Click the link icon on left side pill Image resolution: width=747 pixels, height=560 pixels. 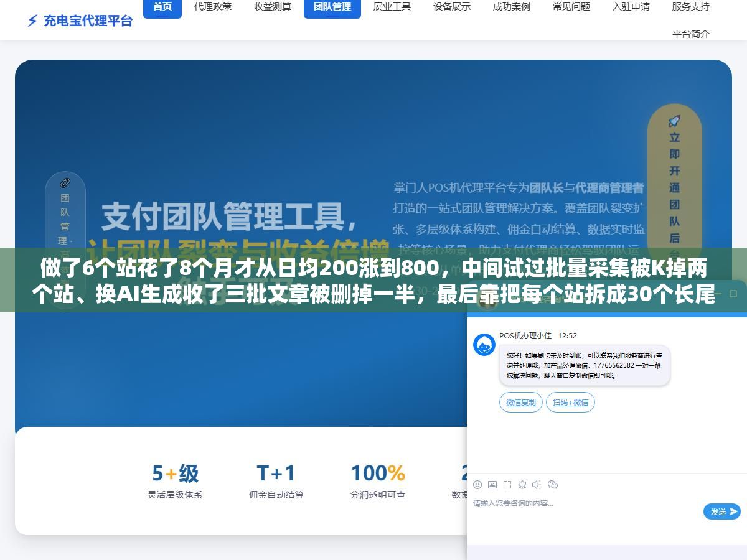(65, 183)
